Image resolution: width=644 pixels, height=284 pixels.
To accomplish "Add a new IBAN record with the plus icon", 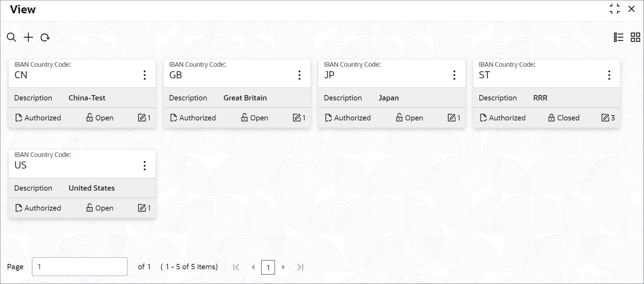I will [x=28, y=37].
